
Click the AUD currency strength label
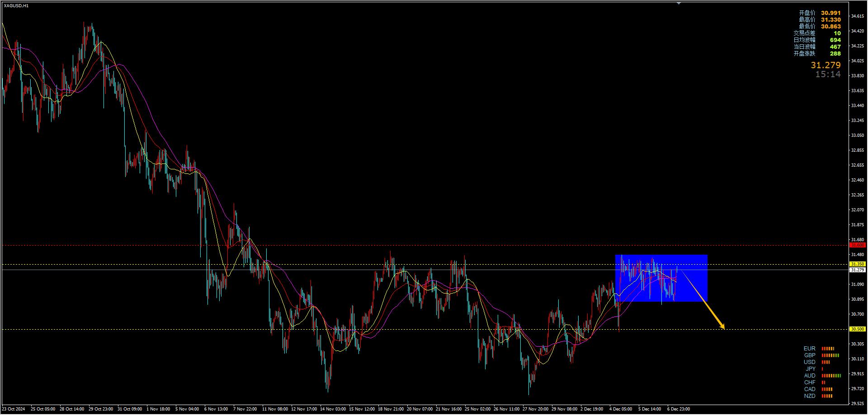click(x=809, y=376)
